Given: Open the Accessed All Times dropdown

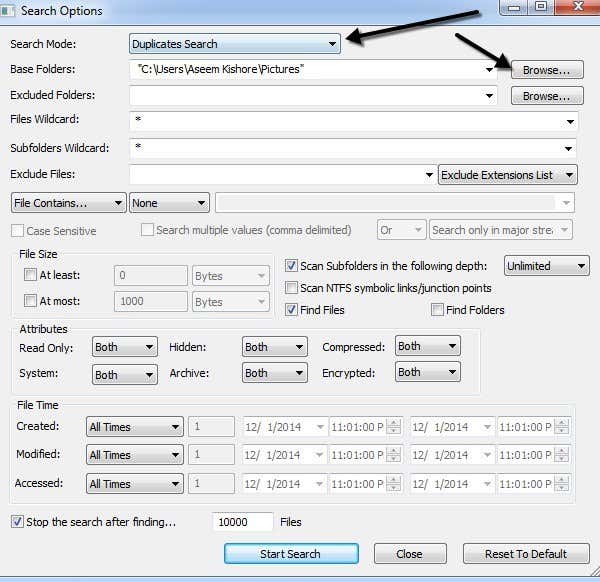Looking at the screenshot, I should [135, 484].
